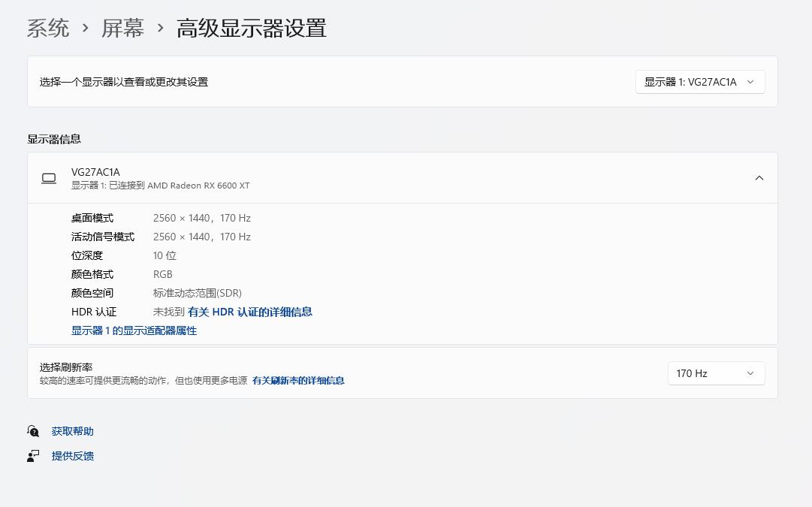This screenshot has width=812, height=507.
Task: Click the Send Feedback (提供反馈) person icon
Action: click(x=33, y=456)
